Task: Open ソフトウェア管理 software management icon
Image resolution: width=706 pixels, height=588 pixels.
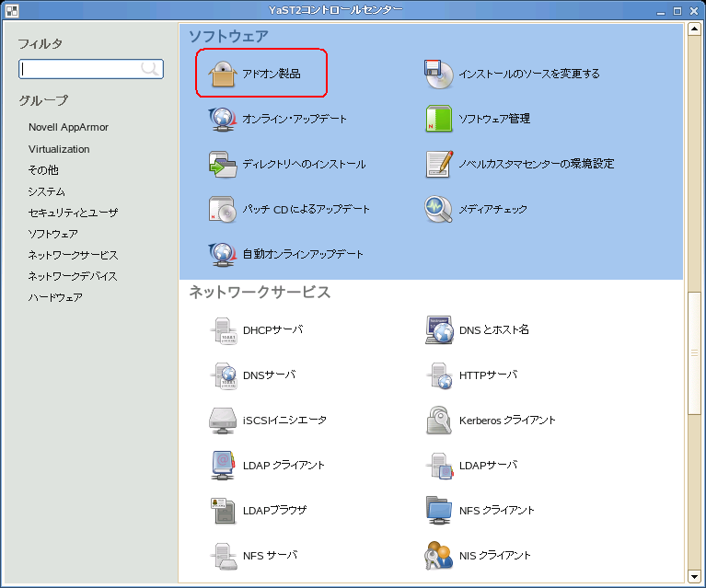Action: (439, 119)
